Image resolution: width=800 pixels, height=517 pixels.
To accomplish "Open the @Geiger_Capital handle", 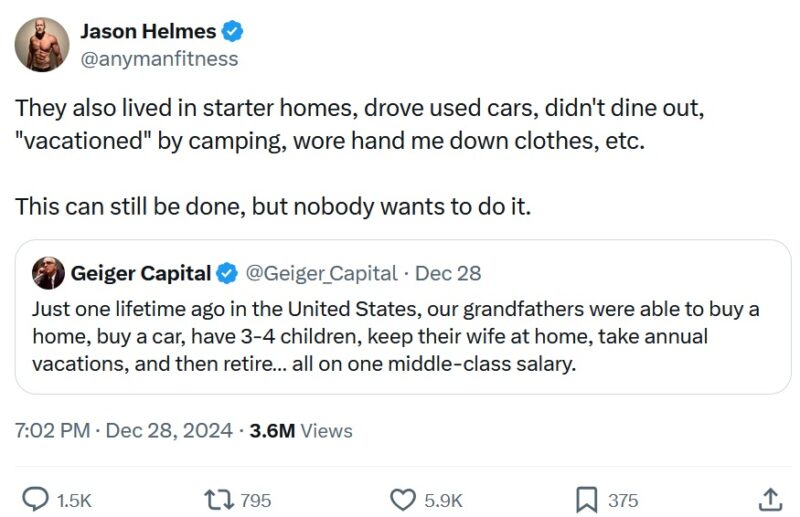I will [x=321, y=273].
